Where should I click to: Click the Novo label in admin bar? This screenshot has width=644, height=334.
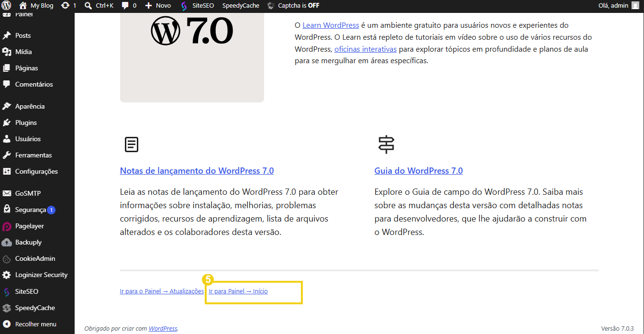tap(163, 6)
